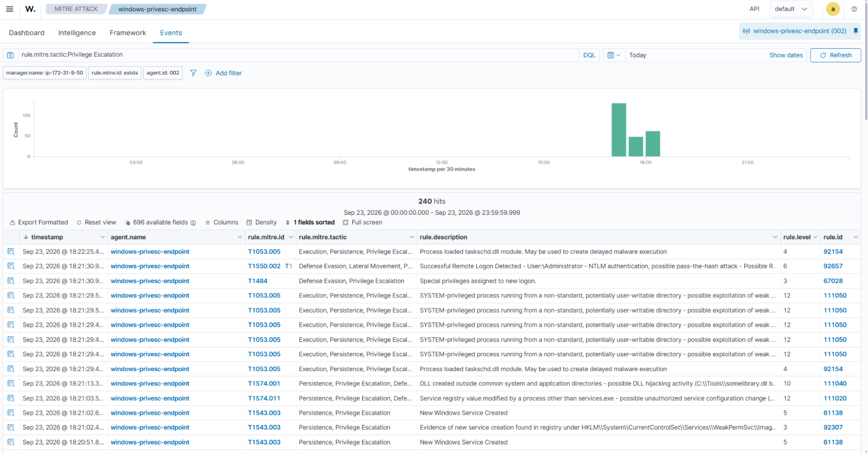The image size is (868, 454).
Task: Switch to the Dashboard tab
Action: (26, 33)
